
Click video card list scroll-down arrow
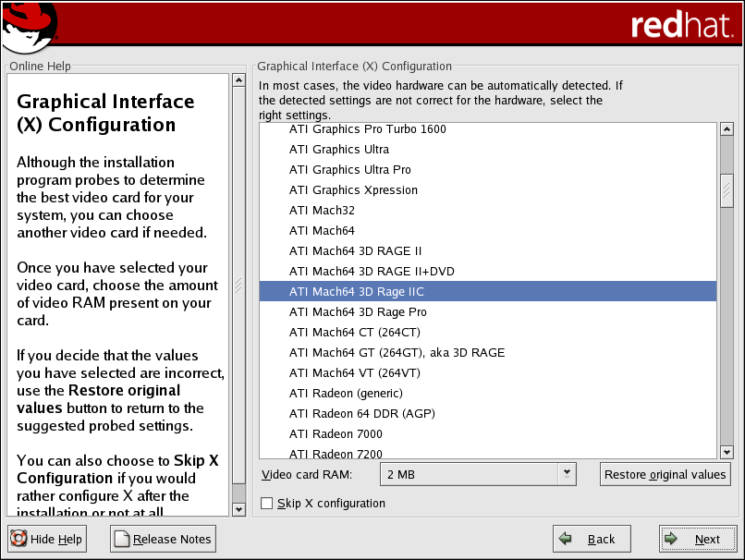(727, 452)
